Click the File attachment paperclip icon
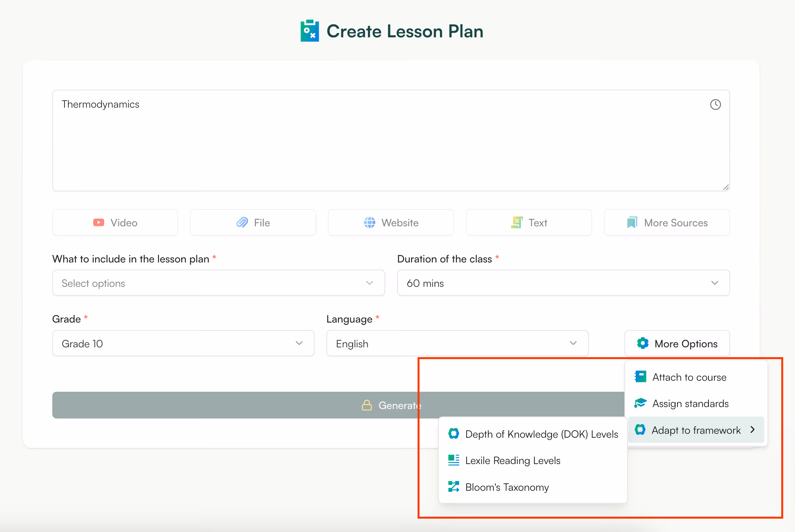This screenshot has width=795, height=532. pos(243,222)
